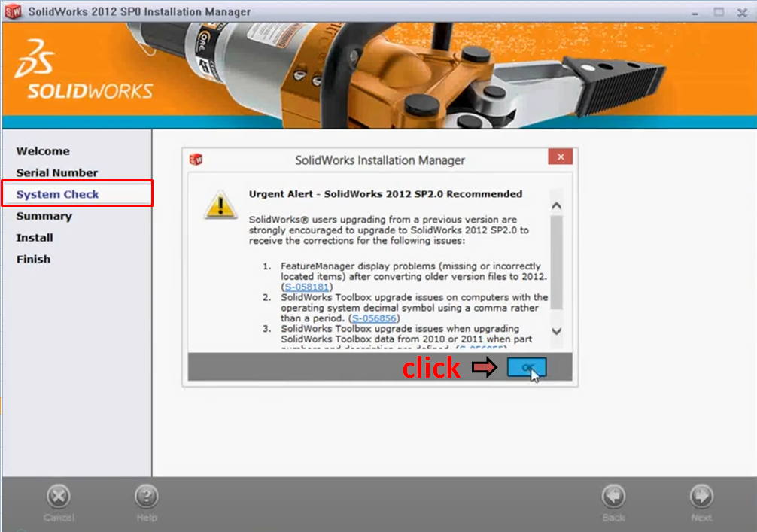Click the OK button in the alert dialog
Screen dimensions: 757x532
(527, 367)
